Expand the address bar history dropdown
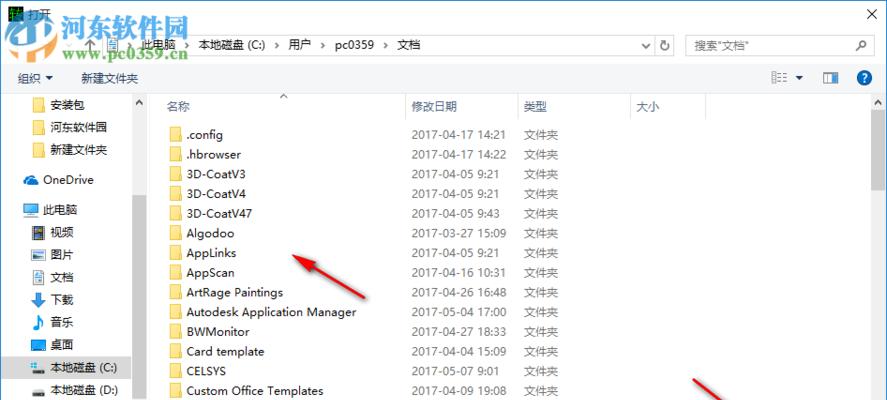Viewport: 887px width, 400px height. (x=647, y=45)
